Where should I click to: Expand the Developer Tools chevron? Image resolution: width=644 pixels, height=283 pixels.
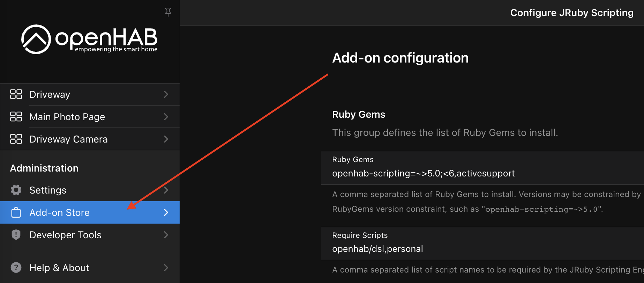click(166, 234)
